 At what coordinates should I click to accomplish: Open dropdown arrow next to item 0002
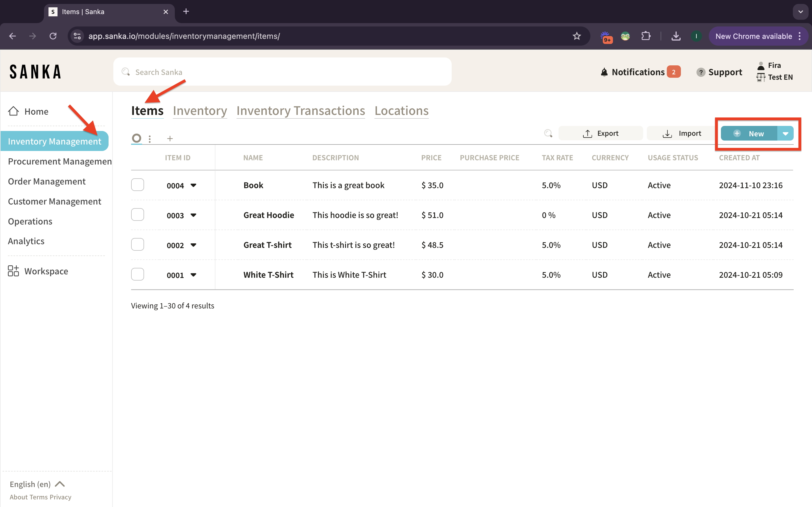(193, 245)
